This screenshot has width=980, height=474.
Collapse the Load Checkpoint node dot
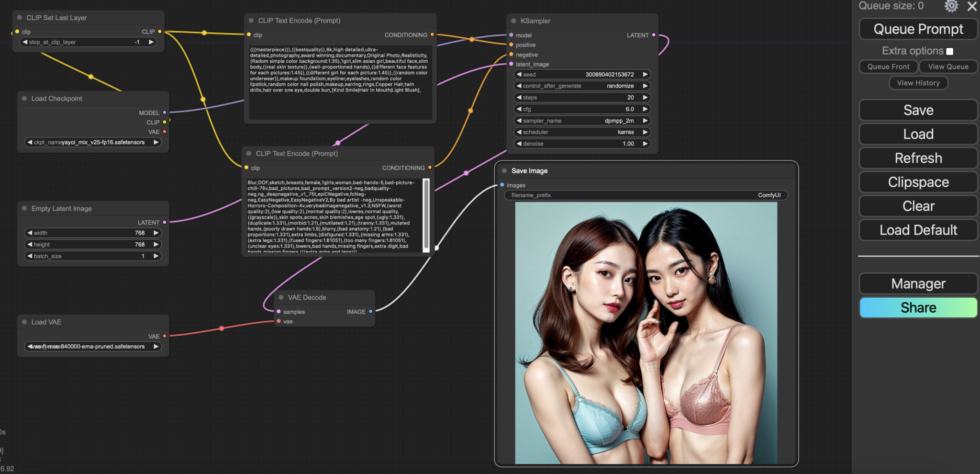[x=24, y=98]
